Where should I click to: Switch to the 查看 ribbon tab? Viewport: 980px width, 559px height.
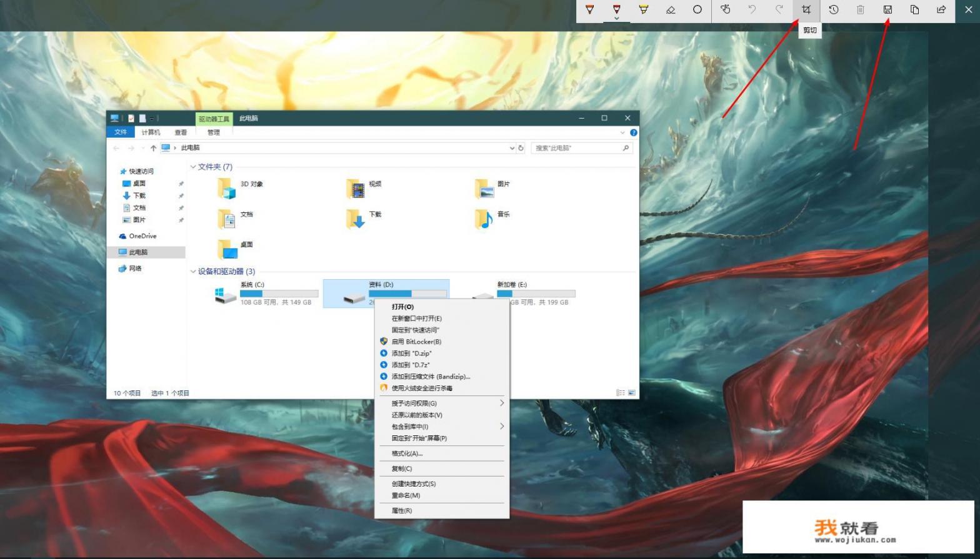click(x=181, y=132)
